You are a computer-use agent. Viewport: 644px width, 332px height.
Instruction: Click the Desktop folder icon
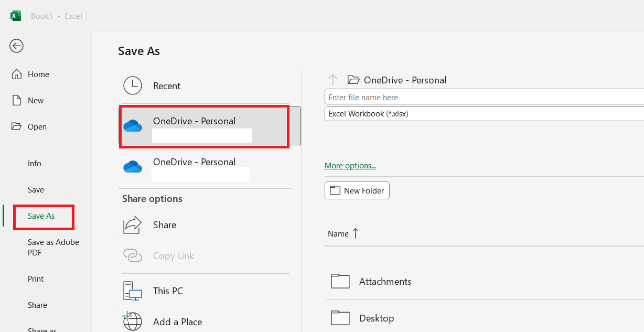coord(340,318)
